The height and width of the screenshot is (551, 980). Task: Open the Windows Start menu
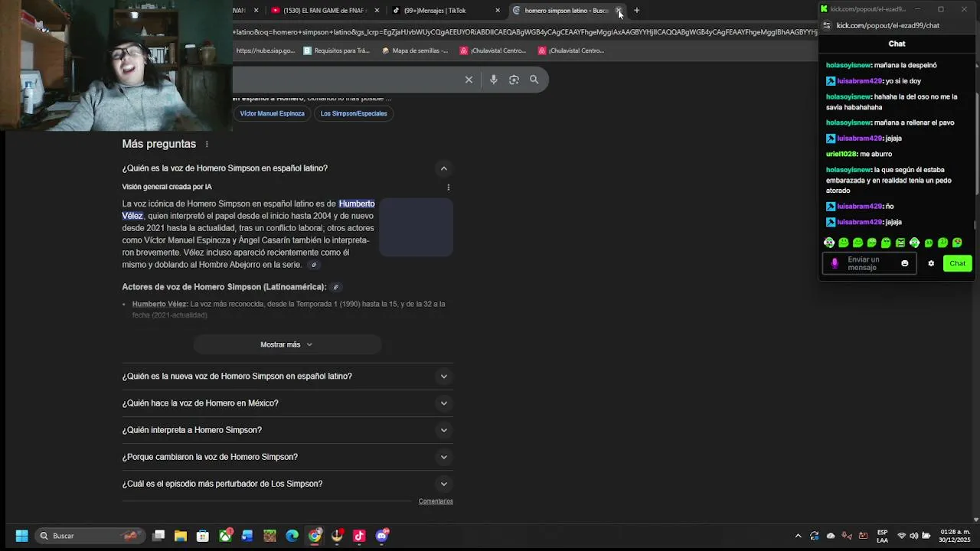click(21, 536)
